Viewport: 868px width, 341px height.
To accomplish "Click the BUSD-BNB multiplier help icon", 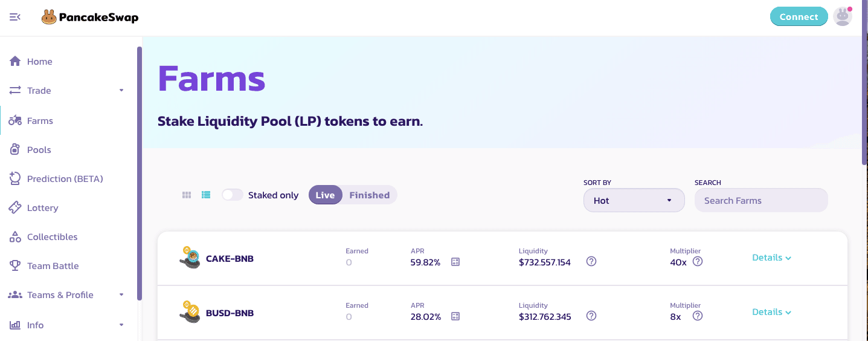I will point(698,316).
